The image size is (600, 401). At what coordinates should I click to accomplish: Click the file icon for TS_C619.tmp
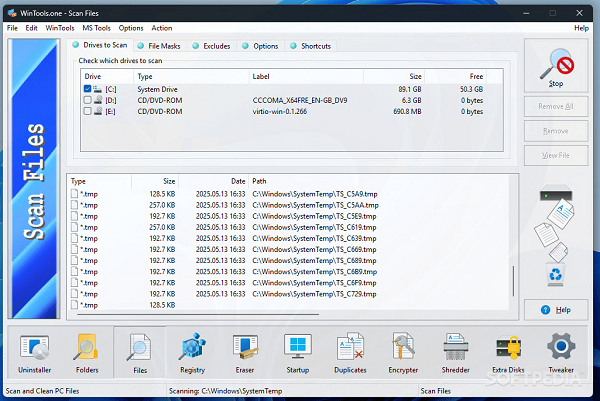tap(74, 227)
